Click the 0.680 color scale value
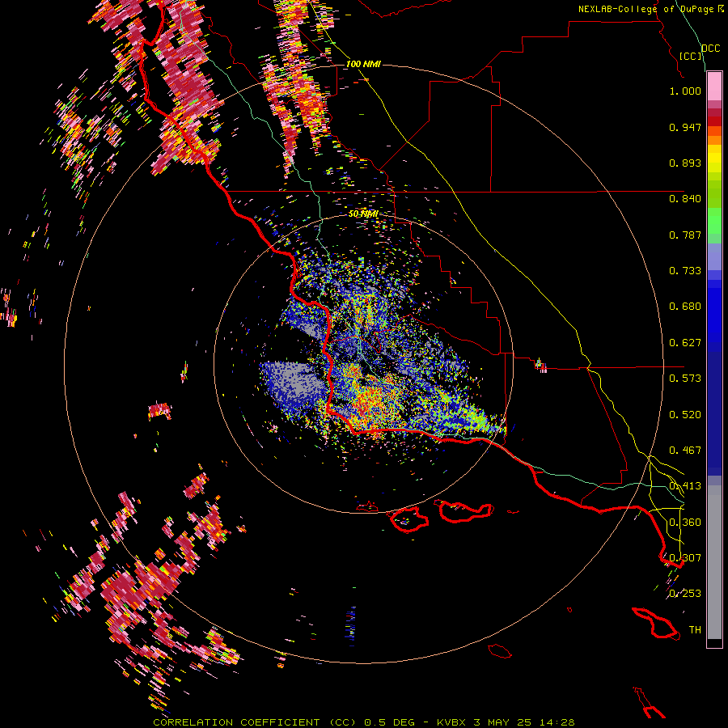The width and height of the screenshot is (728, 728). (x=685, y=307)
